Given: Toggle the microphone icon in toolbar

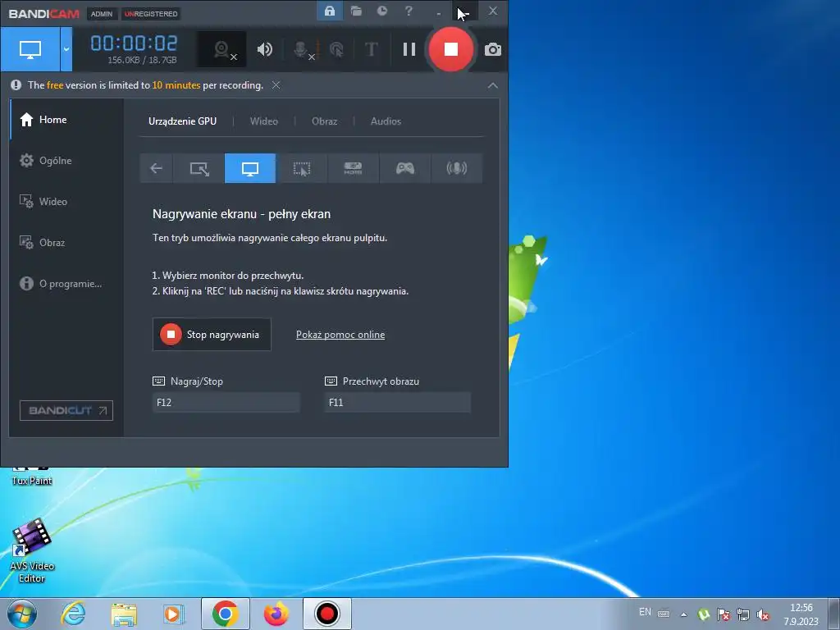Looking at the screenshot, I should (303, 50).
